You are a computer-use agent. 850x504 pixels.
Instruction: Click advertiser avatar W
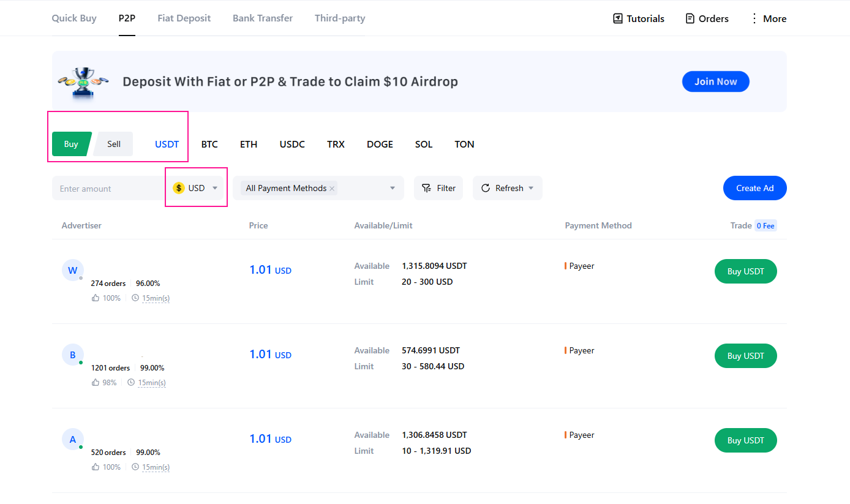coord(72,270)
